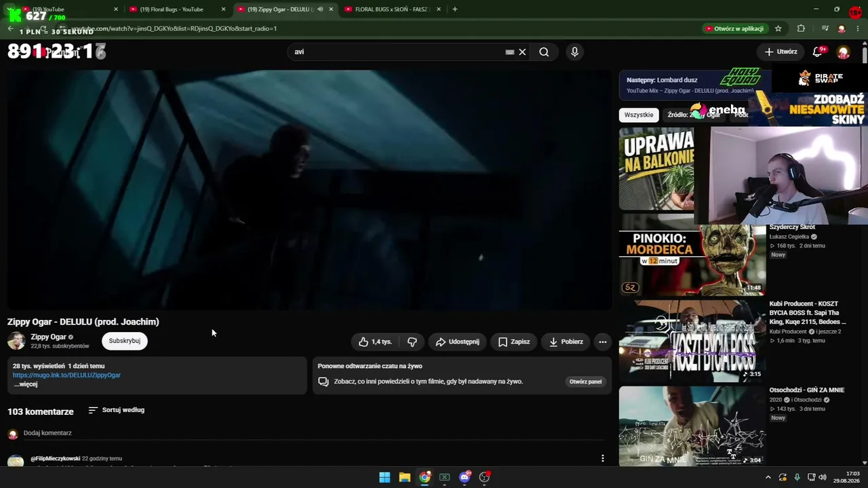Click the DELULU video player
The height and width of the screenshot is (488, 868).
coord(309,190)
